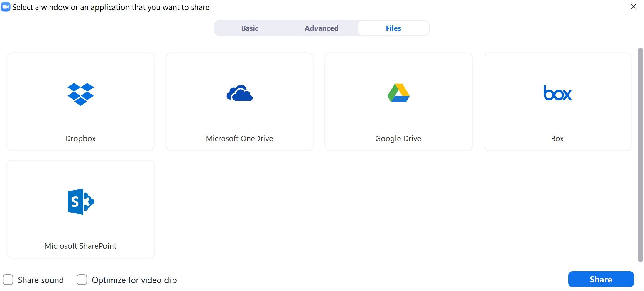644x291 pixels.
Task: Select the Dropbox sharing card
Action: (x=80, y=101)
